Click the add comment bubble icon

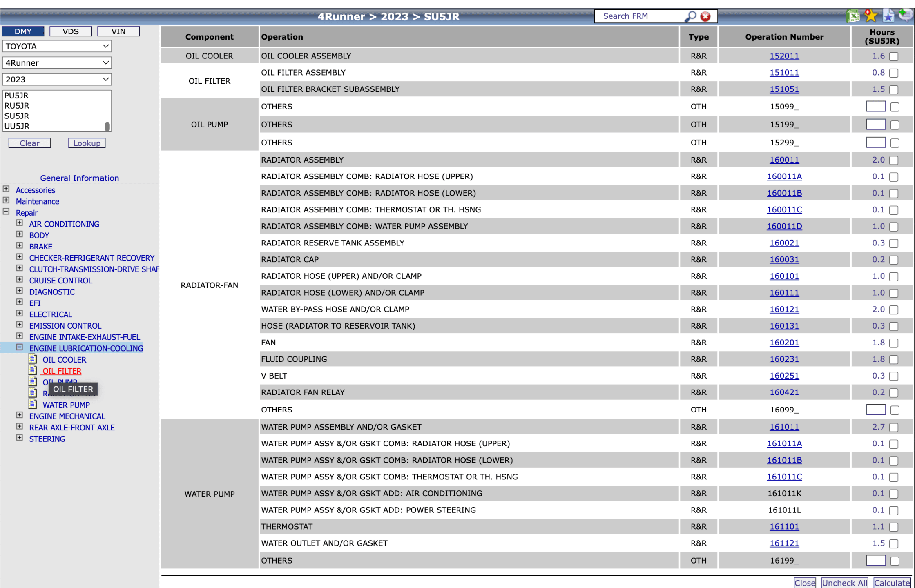coord(905,15)
